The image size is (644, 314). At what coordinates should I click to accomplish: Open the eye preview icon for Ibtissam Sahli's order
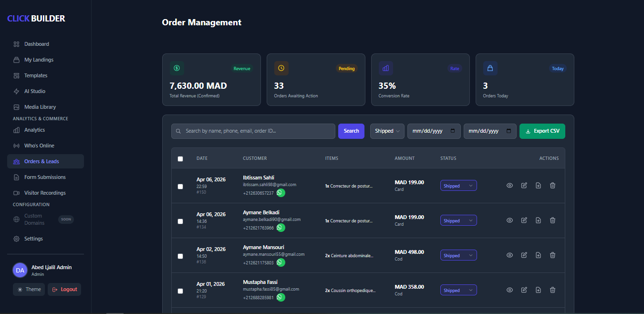pos(509,185)
